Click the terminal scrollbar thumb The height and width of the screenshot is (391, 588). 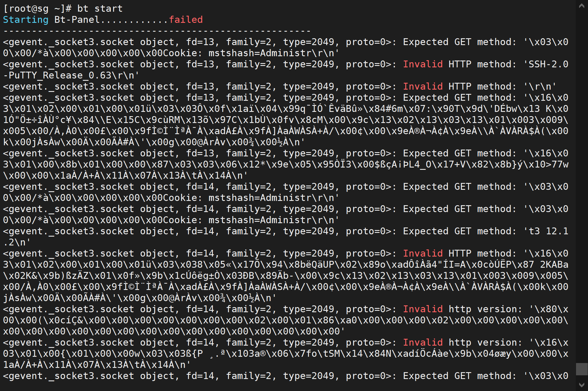coord(581,369)
